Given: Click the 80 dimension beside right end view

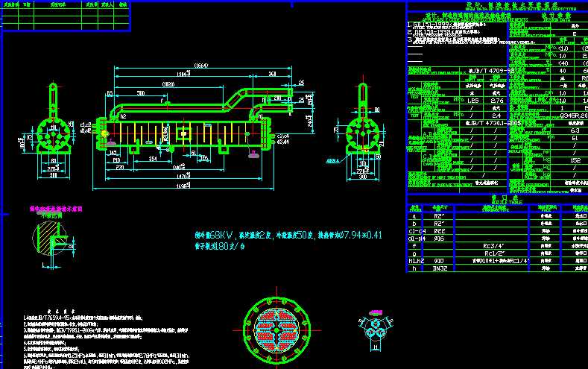Looking at the screenshot, I should tap(376, 110).
